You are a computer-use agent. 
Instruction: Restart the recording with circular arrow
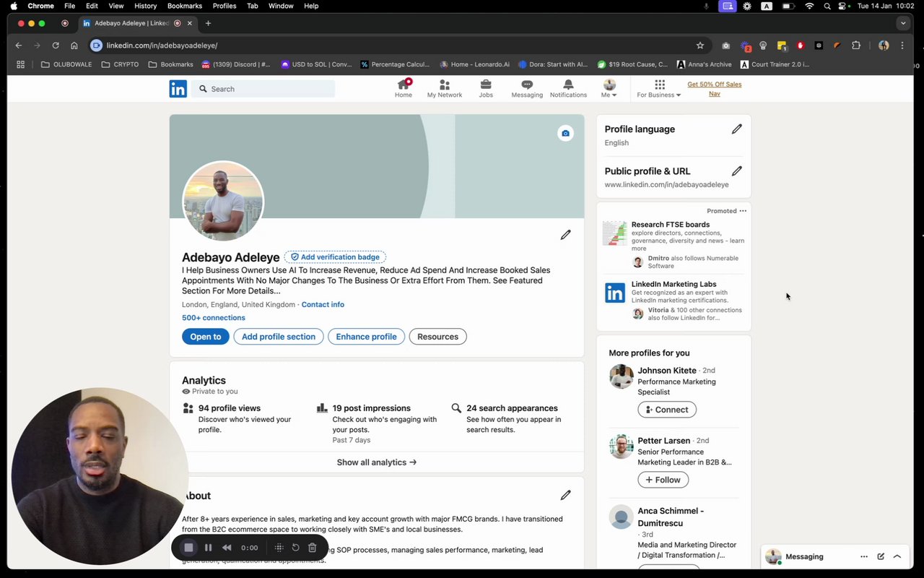[295, 548]
